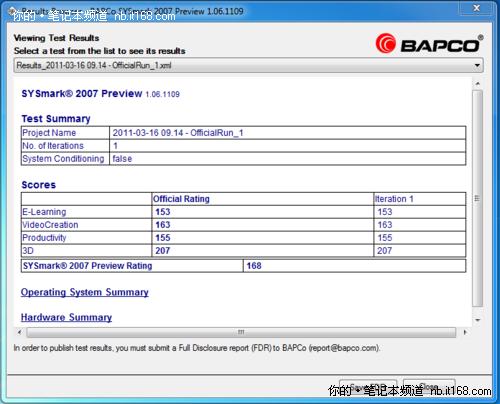Select the Productivity row label

pos(44,238)
